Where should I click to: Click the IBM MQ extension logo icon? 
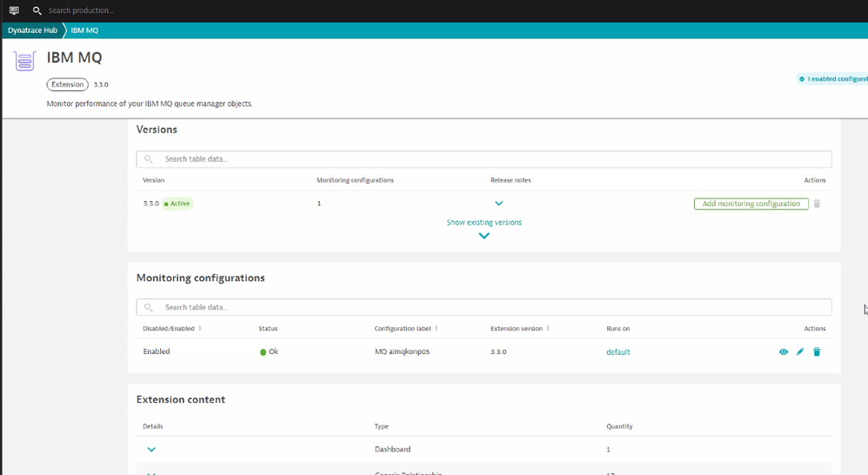point(24,61)
